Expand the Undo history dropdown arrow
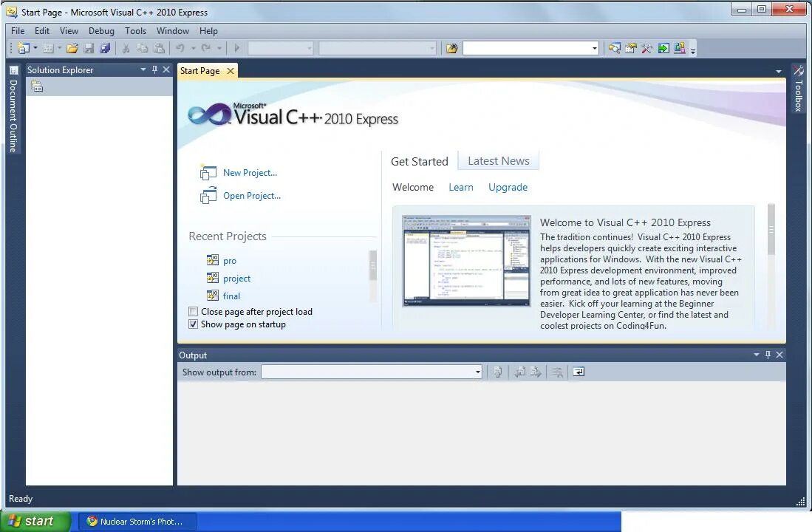Viewport: 812px width, 532px height. pyautogui.click(x=193, y=48)
